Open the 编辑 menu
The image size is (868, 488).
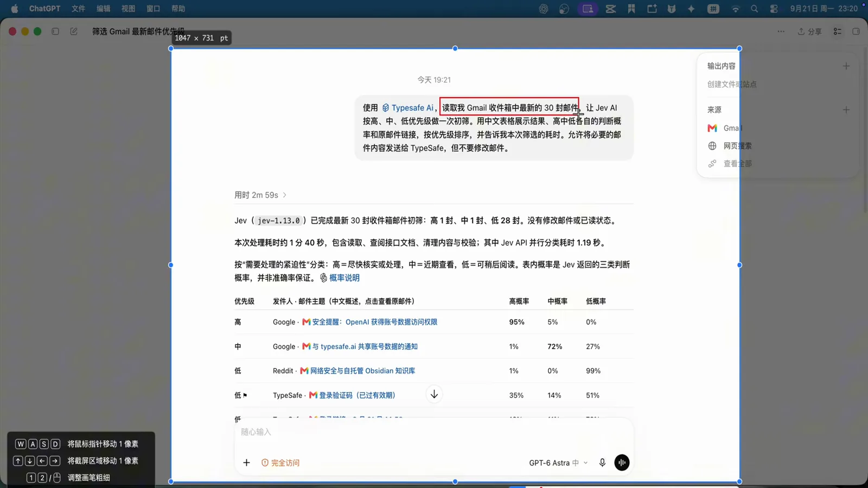104,9
